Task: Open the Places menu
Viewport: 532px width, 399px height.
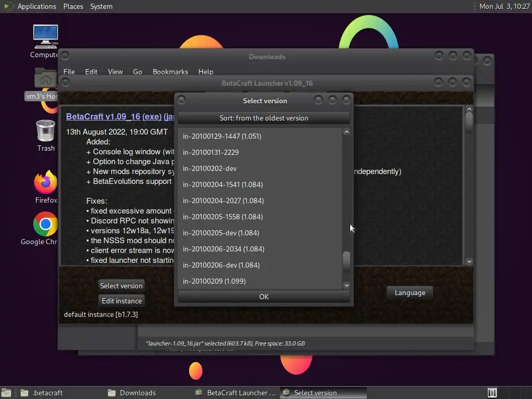Action: coord(73,6)
